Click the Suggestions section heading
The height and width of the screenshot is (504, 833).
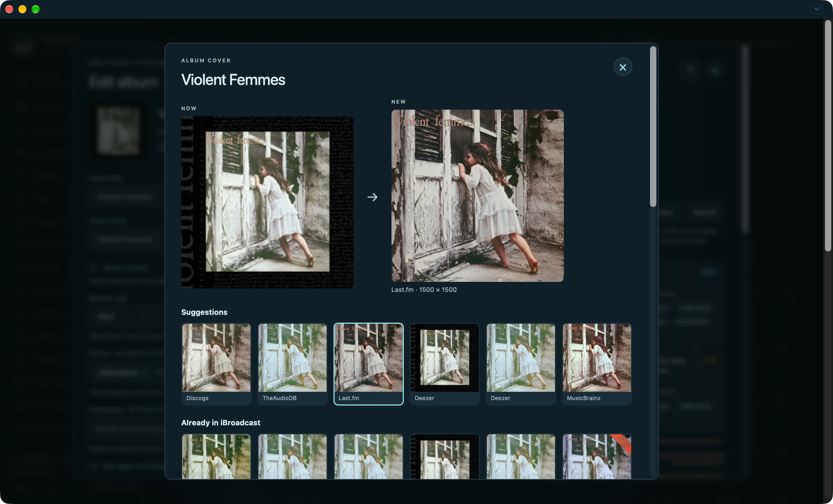(204, 312)
